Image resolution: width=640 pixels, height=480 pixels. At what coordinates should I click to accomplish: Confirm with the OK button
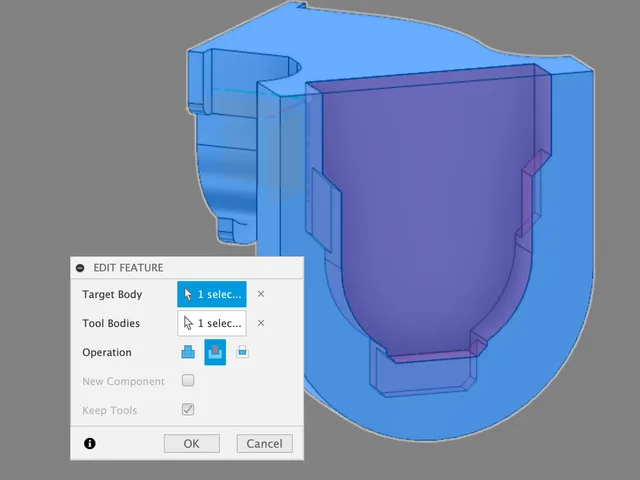[x=191, y=443]
